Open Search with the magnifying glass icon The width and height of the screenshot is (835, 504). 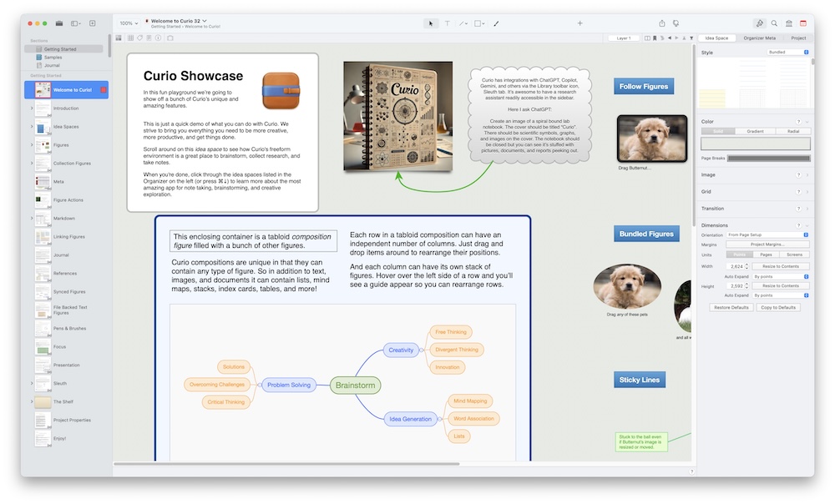(774, 23)
